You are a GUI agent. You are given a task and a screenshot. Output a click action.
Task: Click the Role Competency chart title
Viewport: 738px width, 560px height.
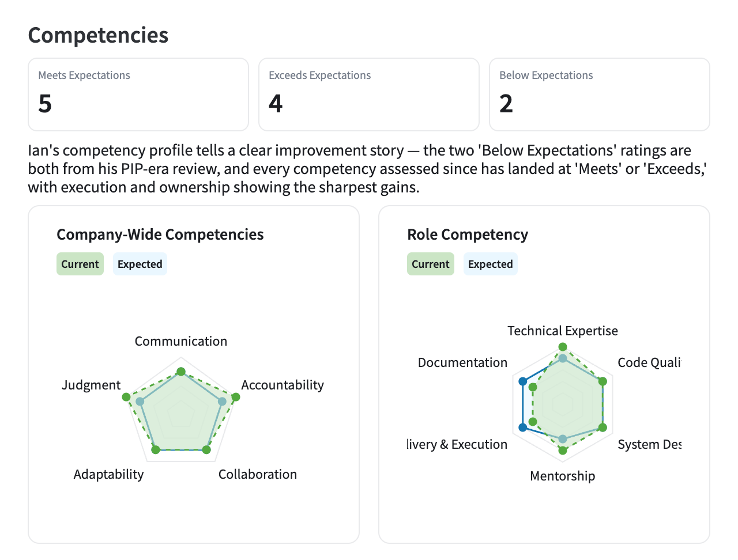468,234
